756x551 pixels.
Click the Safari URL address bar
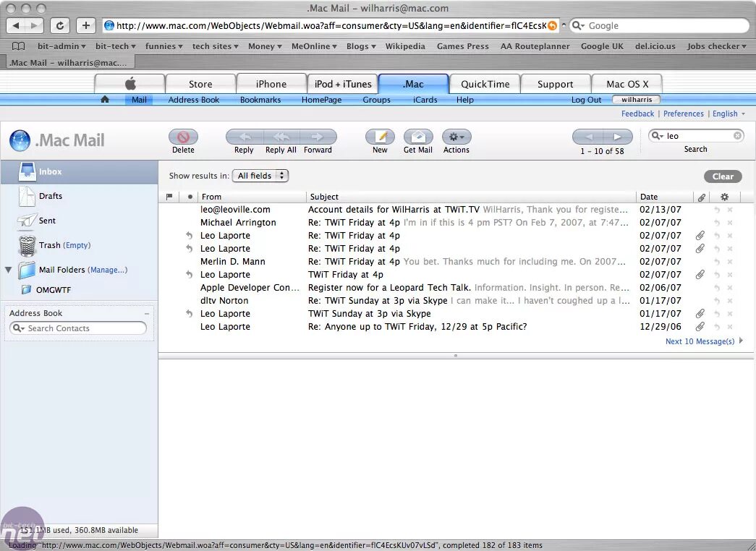pos(331,25)
